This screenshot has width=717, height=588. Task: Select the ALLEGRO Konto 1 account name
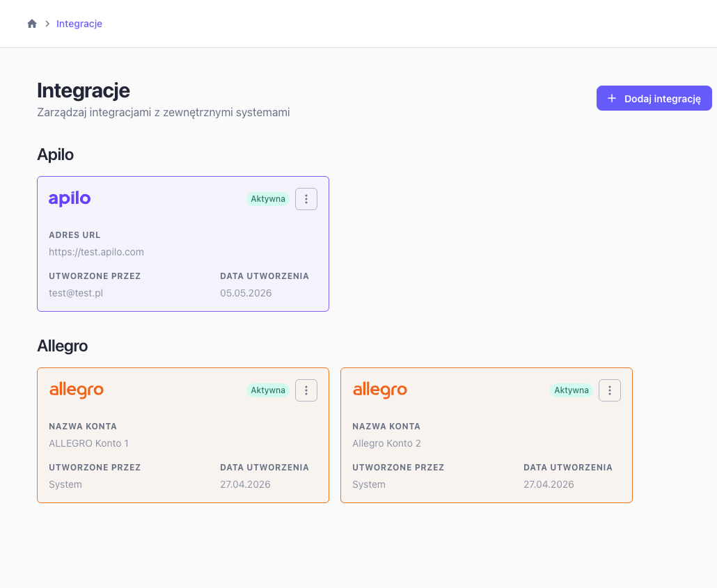point(88,443)
